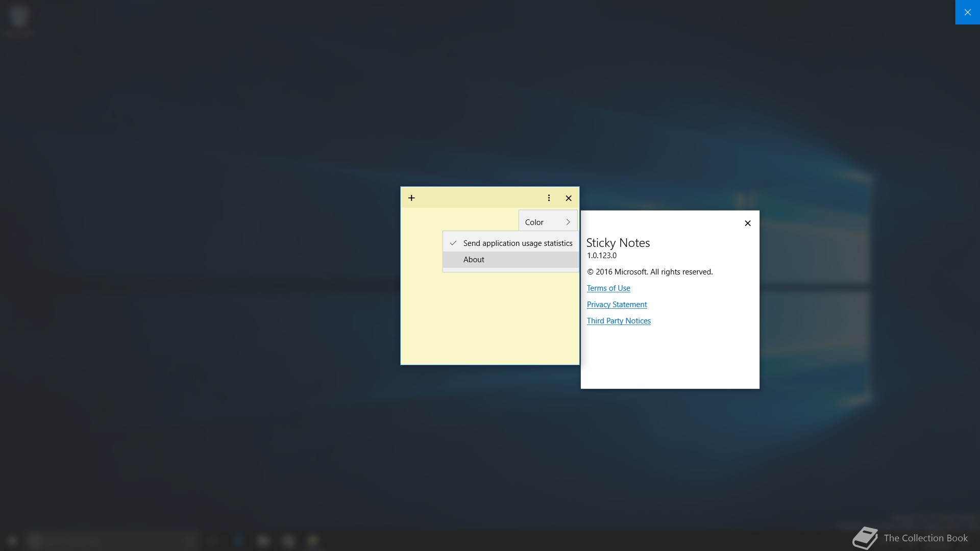
Task: Toggle Send application usage statistics
Action: tap(511, 243)
